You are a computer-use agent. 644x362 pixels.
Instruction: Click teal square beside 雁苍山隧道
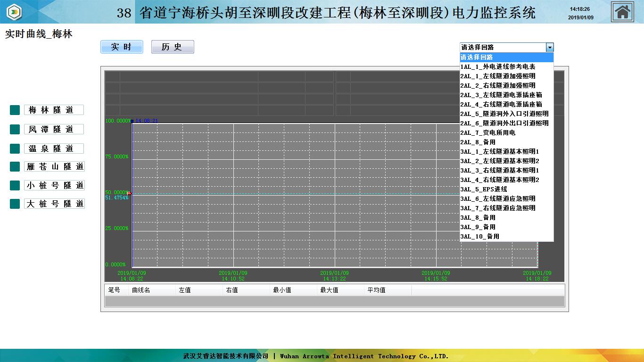(x=15, y=166)
